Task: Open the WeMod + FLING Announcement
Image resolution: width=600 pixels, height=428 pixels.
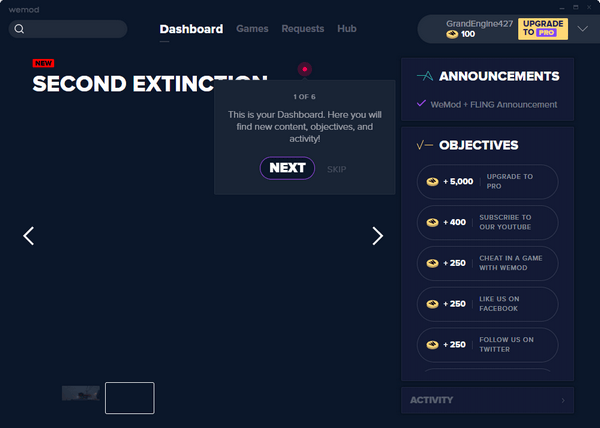Action: tap(494, 104)
